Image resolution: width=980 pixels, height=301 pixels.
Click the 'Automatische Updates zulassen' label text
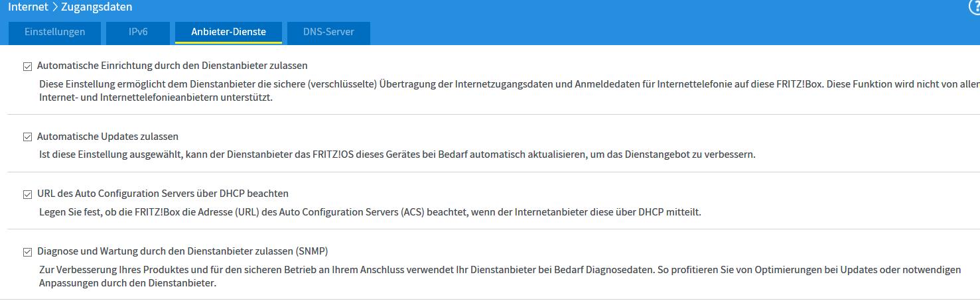click(x=107, y=137)
